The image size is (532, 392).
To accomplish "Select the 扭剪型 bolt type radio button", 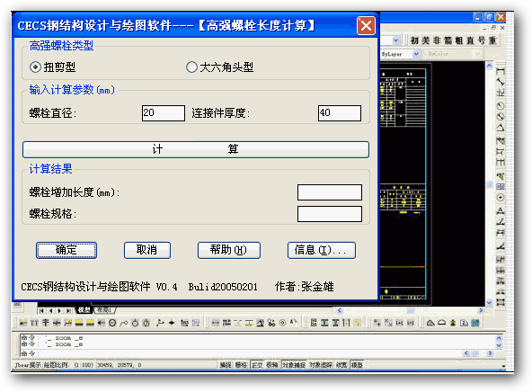I will coord(35,67).
